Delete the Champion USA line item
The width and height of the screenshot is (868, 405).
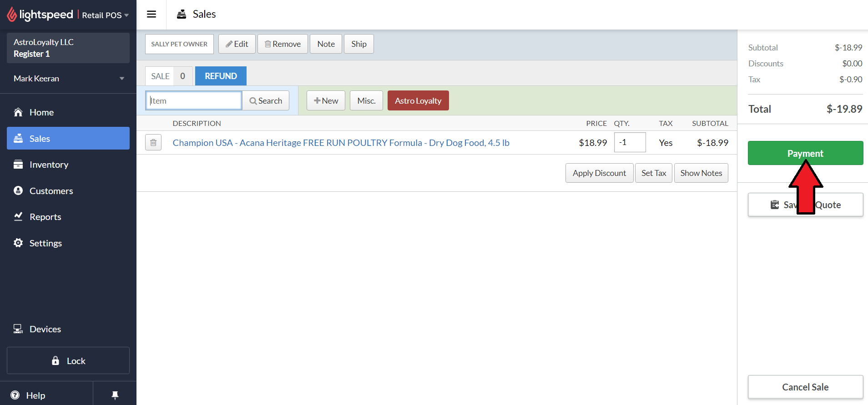point(153,143)
